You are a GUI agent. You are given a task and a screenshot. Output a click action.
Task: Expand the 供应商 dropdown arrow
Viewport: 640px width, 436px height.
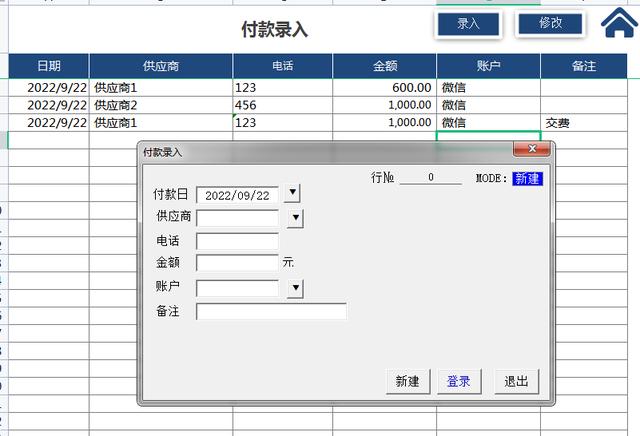(x=296, y=218)
